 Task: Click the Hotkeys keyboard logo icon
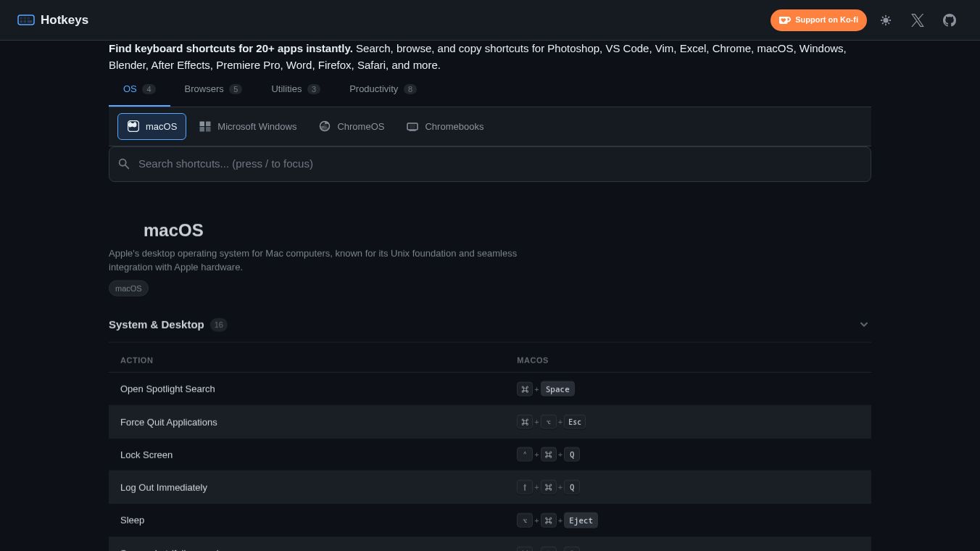(x=26, y=20)
